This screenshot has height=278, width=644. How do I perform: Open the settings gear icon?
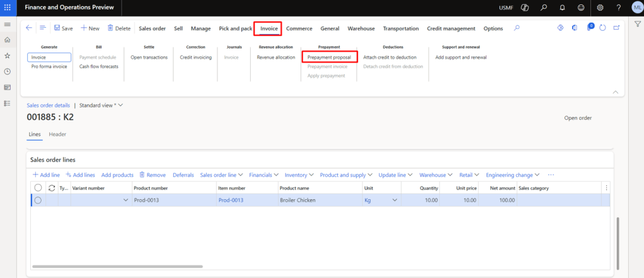(x=600, y=8)
